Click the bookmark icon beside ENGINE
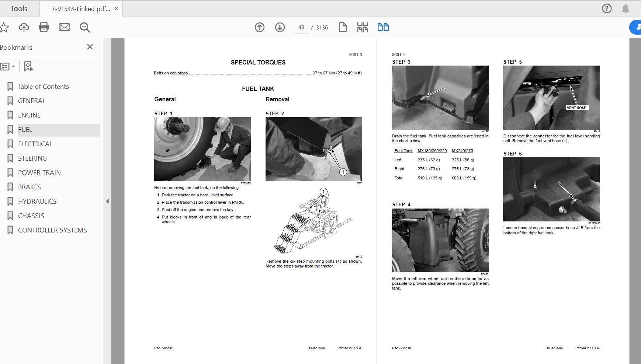Image resolution: width=641 pixels, height=364 pixels. [10, 115]
